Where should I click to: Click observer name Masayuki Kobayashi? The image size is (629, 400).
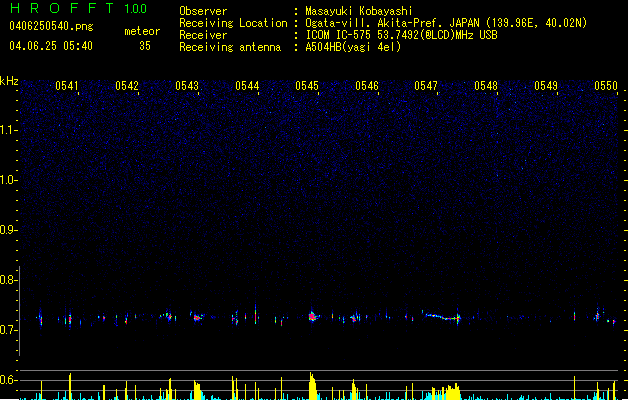pyautogui.click(x=359, y=11)
